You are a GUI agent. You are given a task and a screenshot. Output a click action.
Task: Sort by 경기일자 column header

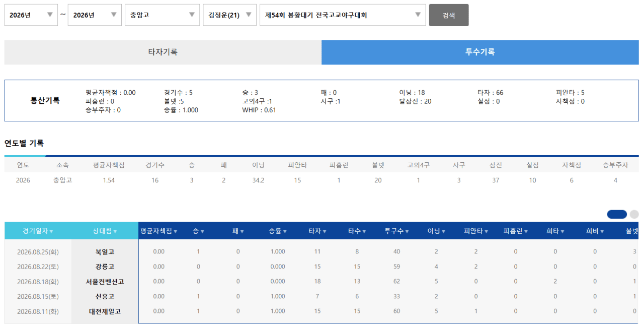(38, 231)
